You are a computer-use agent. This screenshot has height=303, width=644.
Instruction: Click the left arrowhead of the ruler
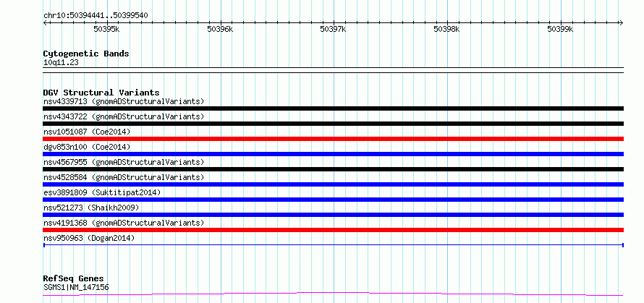(46, 22)
